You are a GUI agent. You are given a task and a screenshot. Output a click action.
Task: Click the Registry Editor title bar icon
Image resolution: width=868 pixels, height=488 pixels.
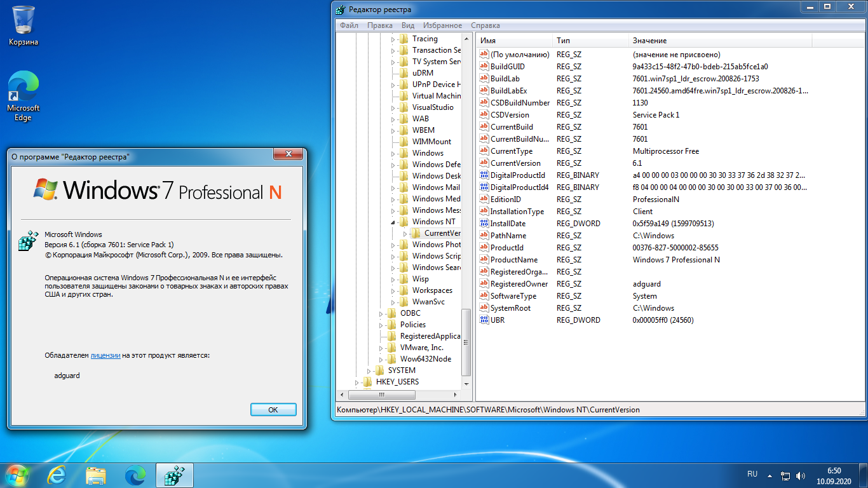coord(340,10)
